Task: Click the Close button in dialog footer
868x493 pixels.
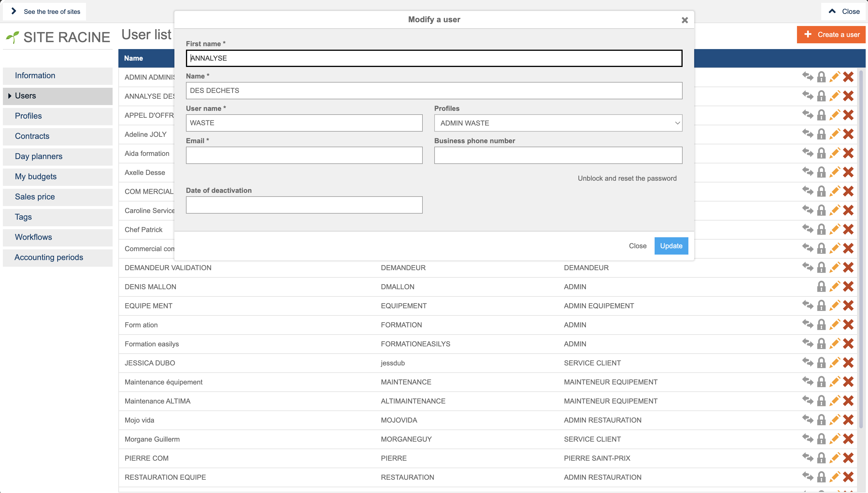Action: click(637, 246)
